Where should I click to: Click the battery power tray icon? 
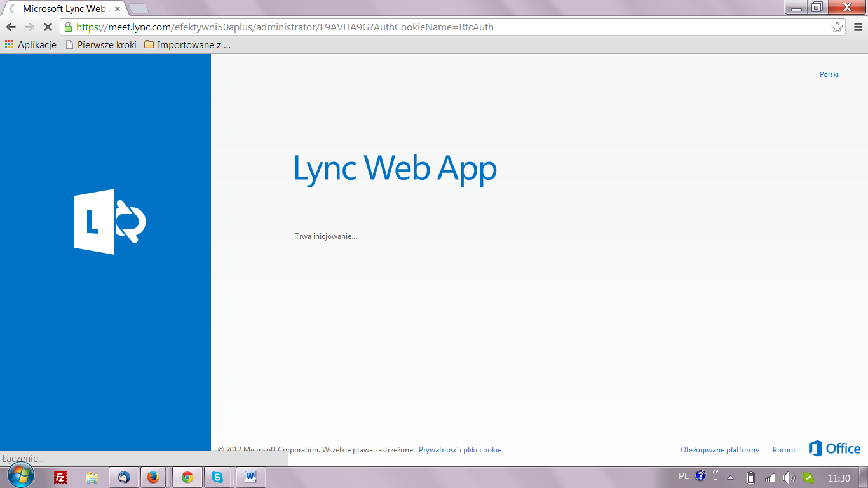pyautogui.click(x=750, y=478)
